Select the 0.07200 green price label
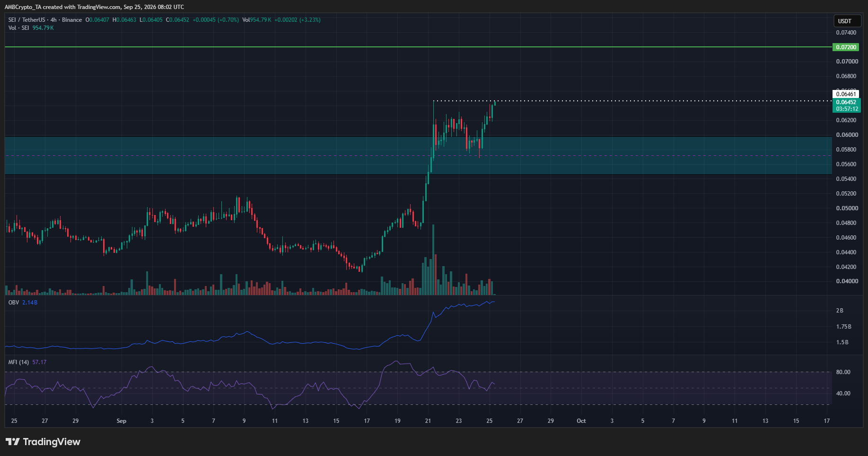 [x=846, y=47]
